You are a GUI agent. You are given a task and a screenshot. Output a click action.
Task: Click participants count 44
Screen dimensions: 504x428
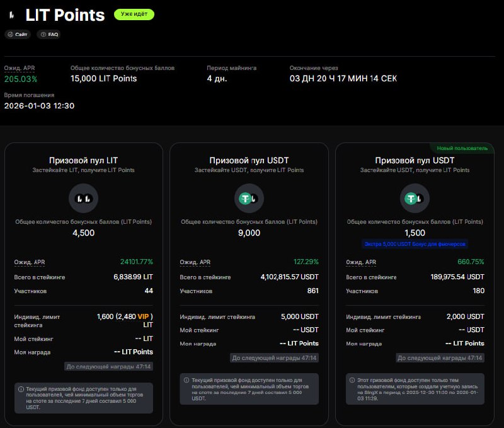click(x=149, y=291)
